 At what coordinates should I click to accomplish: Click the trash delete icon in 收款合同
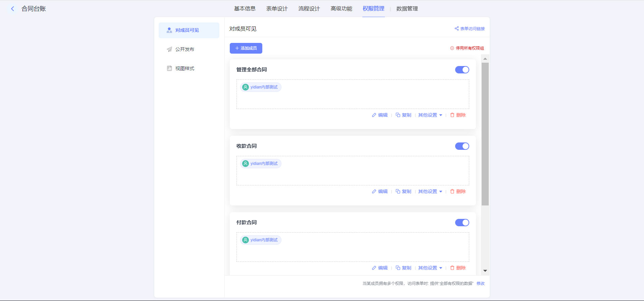click(452, 191)
